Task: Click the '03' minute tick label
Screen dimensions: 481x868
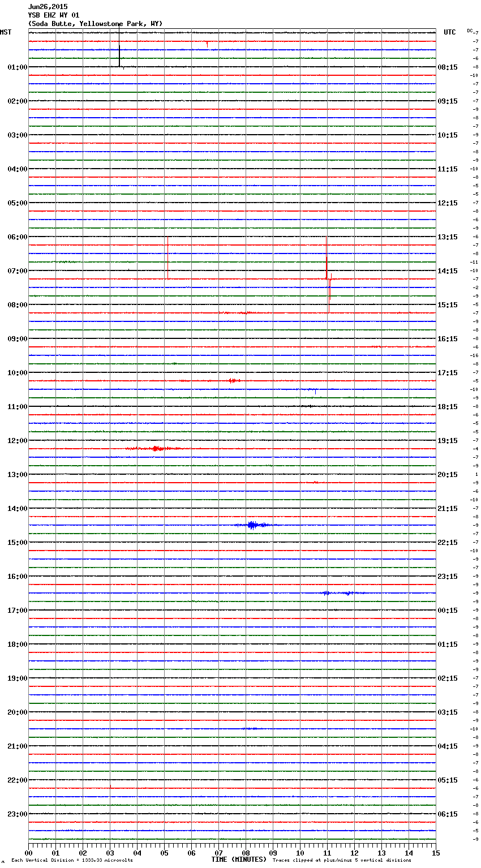Action: coord(110,853)
